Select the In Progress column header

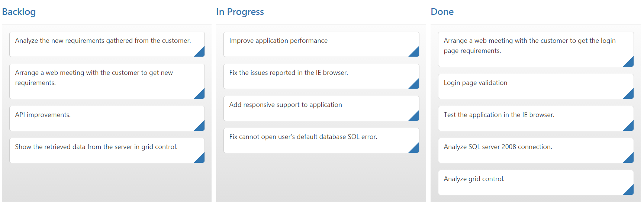240,12
